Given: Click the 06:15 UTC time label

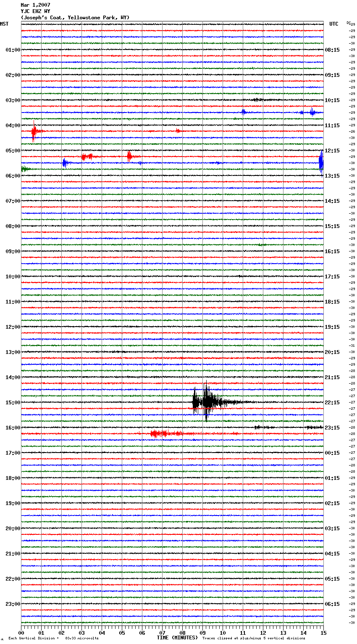Looking at the screenshot, I should (x=332, y=604).
